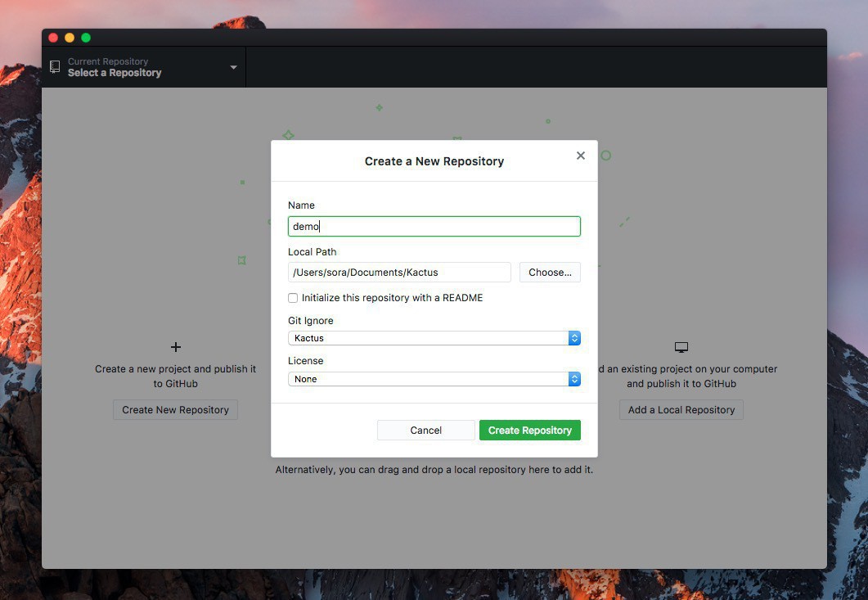The width and height of the screenshot is (868, 600).
Task: Click the drag and drop hint text
Action: (x=434, y=470)
